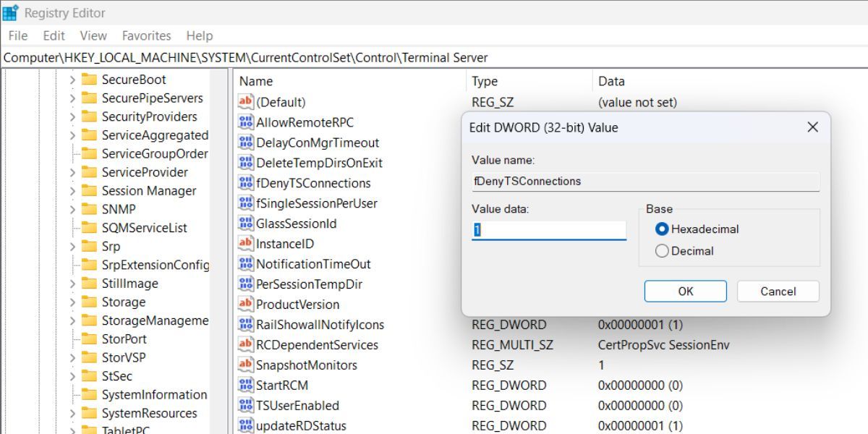The height and width of the screenshot is (434, 868).
Task: Click the PerSessionTempDir DWORD icon
Action: (246, 284)
